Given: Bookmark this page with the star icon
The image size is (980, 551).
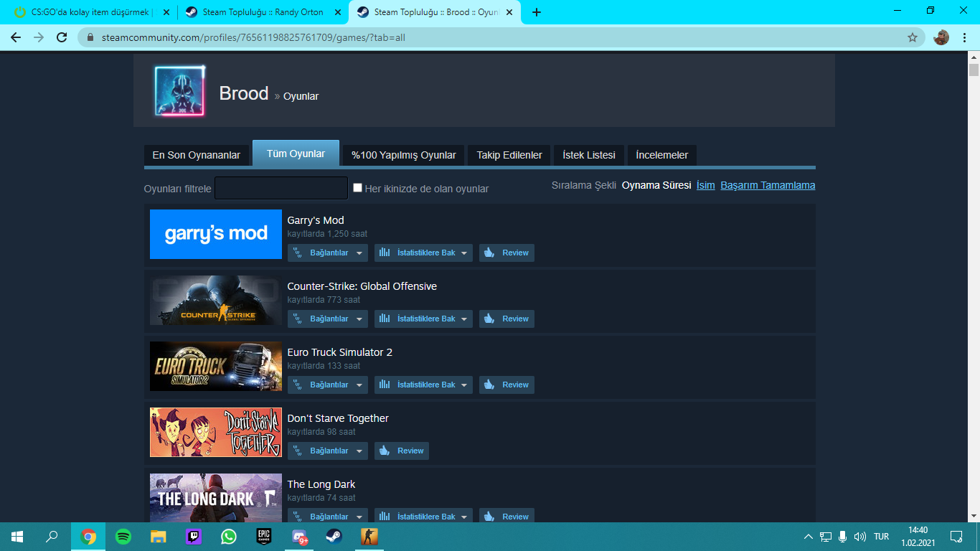Looking at the screenshot, I should click(913, 37).
